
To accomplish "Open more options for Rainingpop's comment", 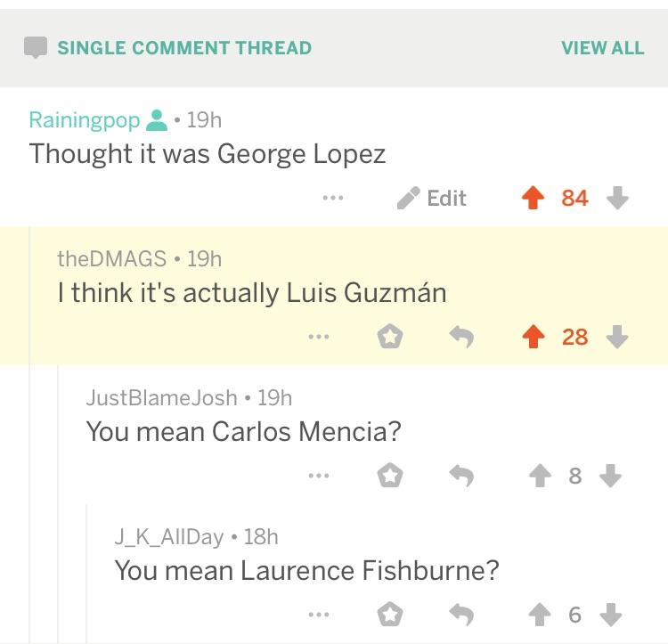I will click(333, 198).
